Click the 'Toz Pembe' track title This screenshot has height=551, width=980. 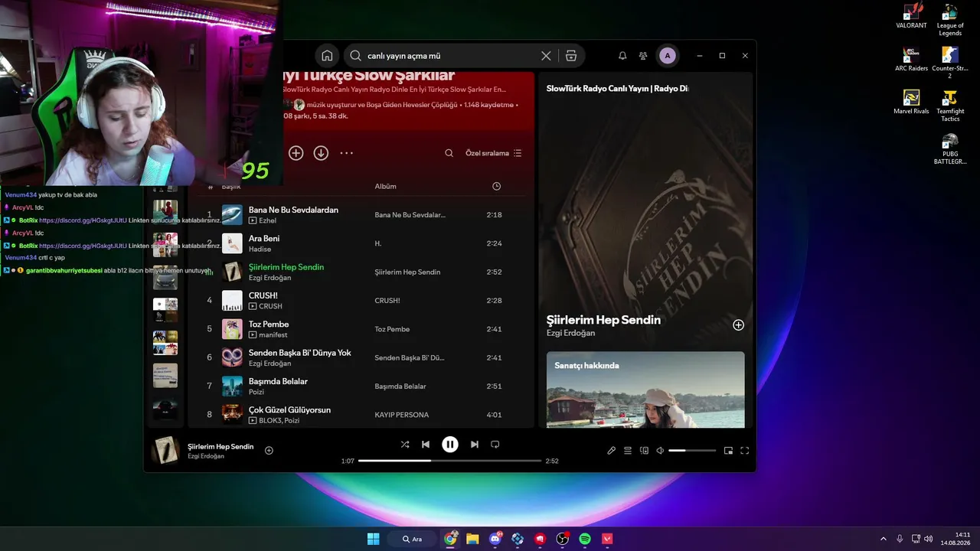[x=269, y=324]
